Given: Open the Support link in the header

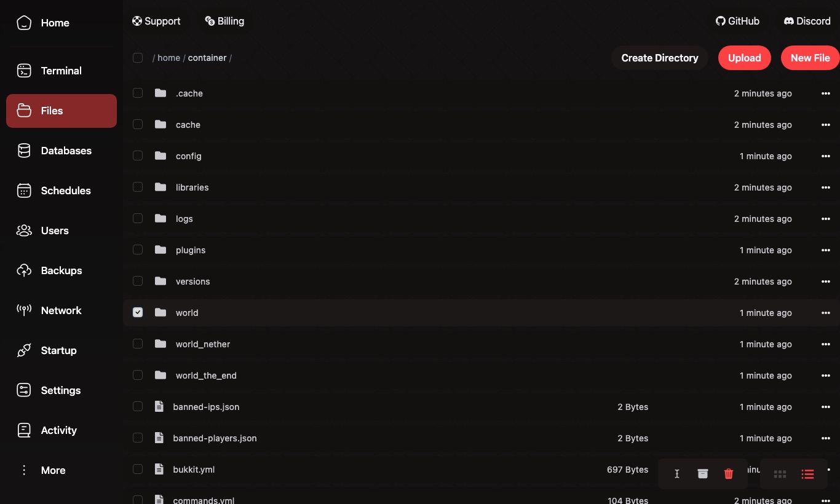Looking at the screenshot, I should point(156,21).
